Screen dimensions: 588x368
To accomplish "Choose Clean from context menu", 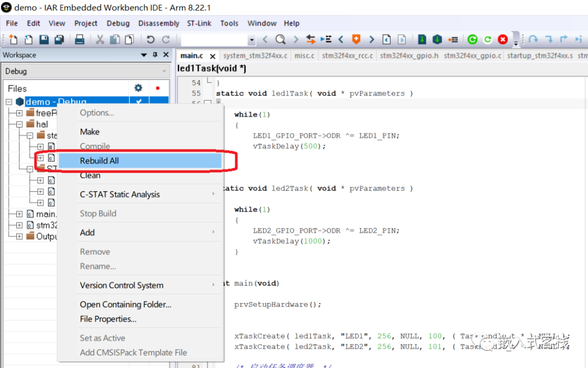I will coord(140,176).
